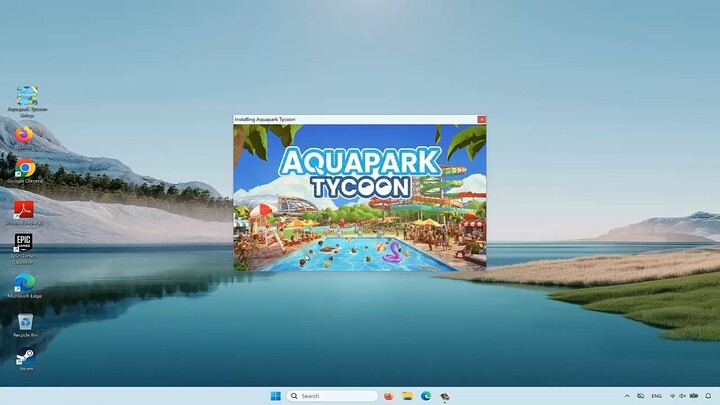Click the Aquapark Tycoon splash artwork
This screenshot has width=720, height=405.
coord(360,197)
